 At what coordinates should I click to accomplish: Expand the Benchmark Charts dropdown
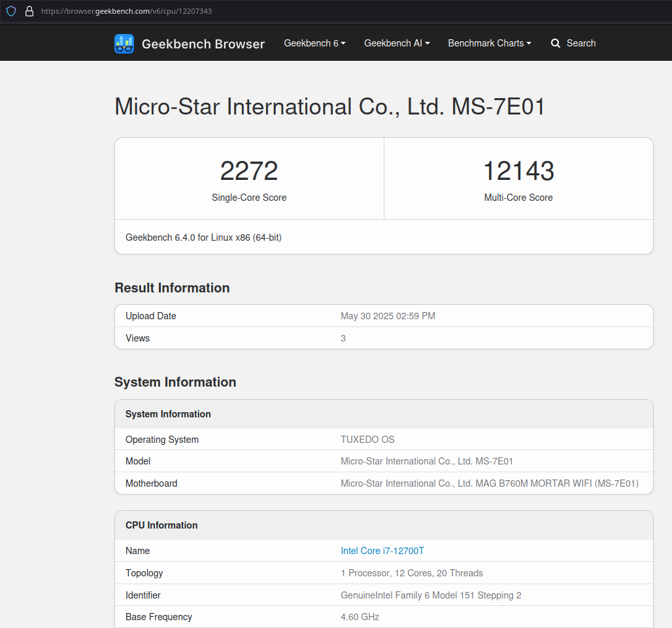pyautogui.click(x=490, y=43)
